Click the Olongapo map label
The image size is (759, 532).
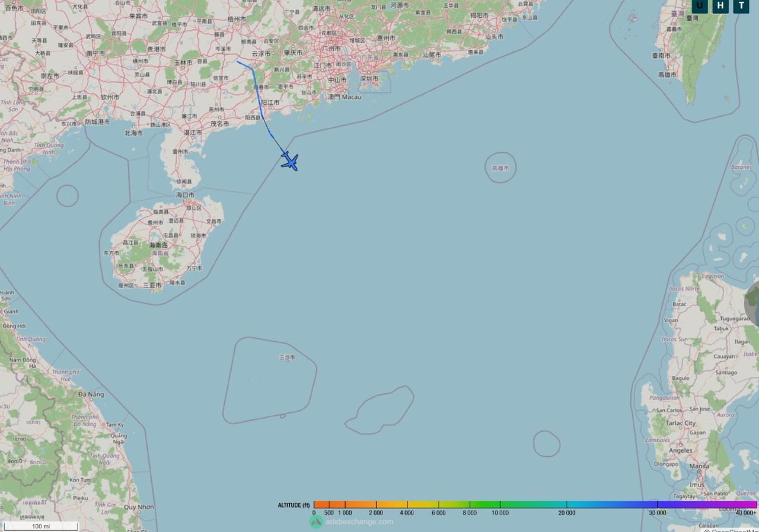point(666,464)
